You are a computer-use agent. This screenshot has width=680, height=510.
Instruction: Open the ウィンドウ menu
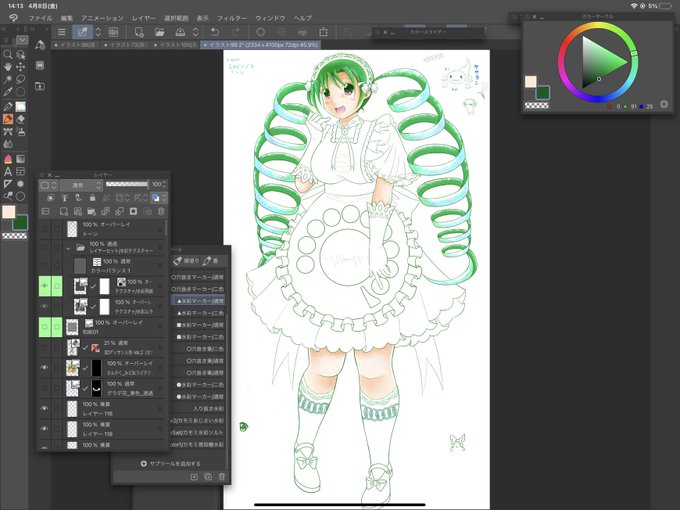tap(270, 18)
